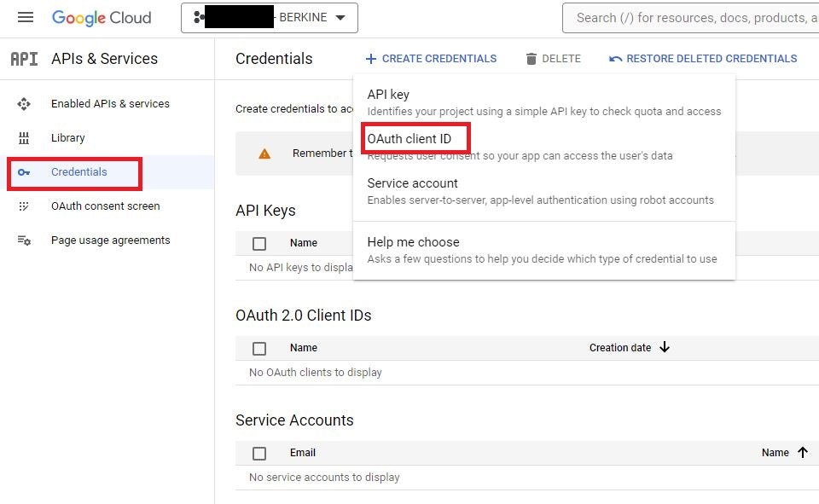Screen dimensions: 819x504
Task: Click the API logo icon in sidebar header
Action: point(24,59)
